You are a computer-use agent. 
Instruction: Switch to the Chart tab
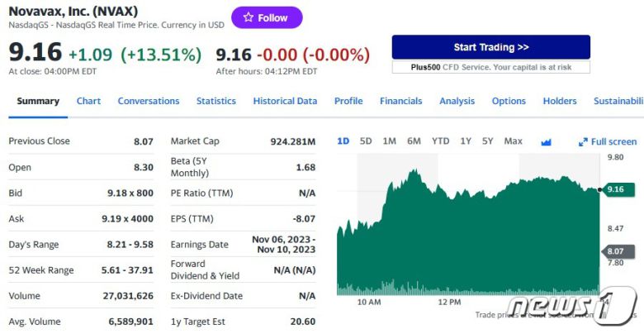[88, 101]
